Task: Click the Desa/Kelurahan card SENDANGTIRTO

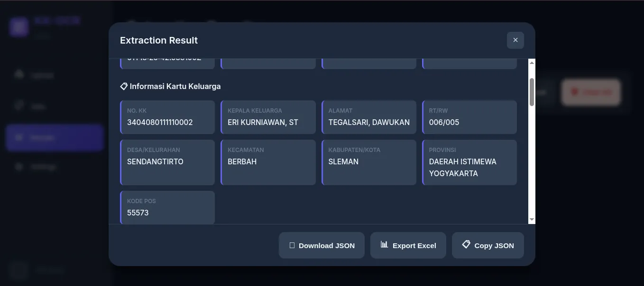Action: click(167, 162)
